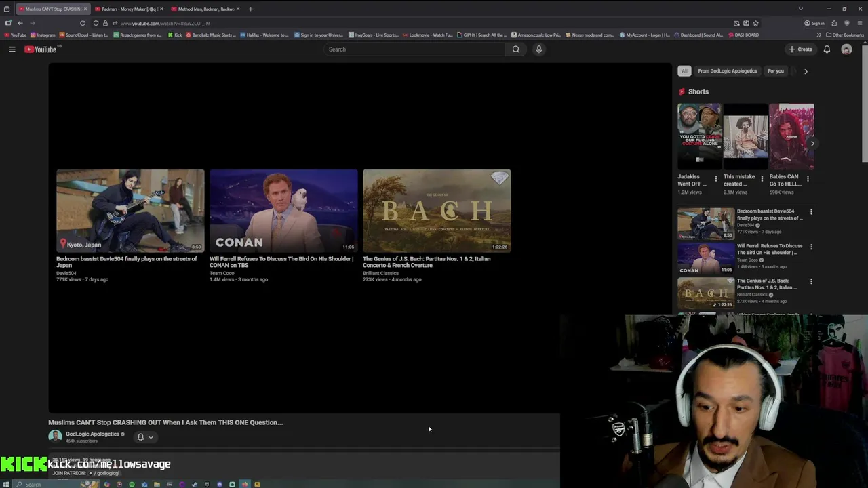Open endscreen title Will Ferrell Refuses To Discuss
Screen dimensions: 868x488
point(281,262)
